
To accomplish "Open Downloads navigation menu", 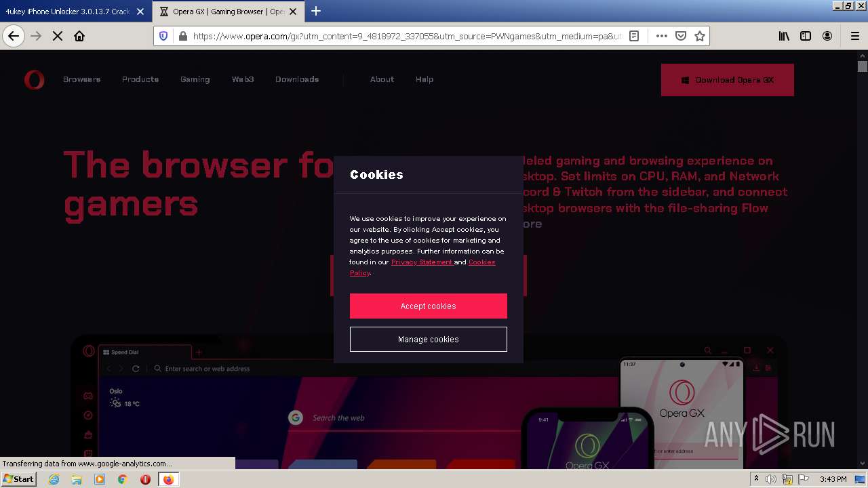I will [x=297, y=79].
